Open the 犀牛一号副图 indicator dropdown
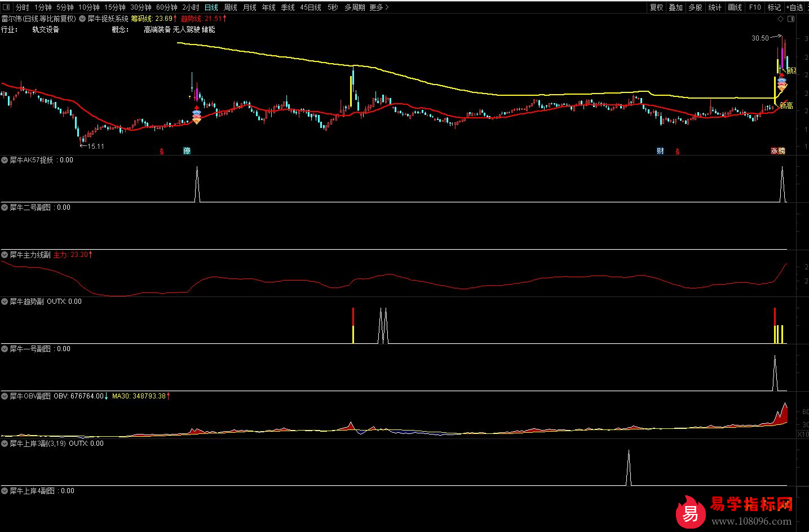Viewport: 809px width, 532px height. tap(5, 349)
